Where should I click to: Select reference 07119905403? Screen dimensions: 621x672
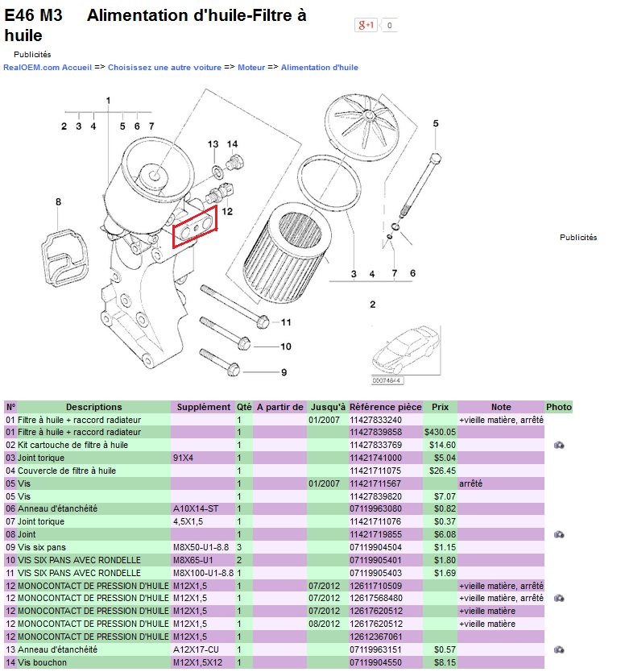tap(375, 573)
